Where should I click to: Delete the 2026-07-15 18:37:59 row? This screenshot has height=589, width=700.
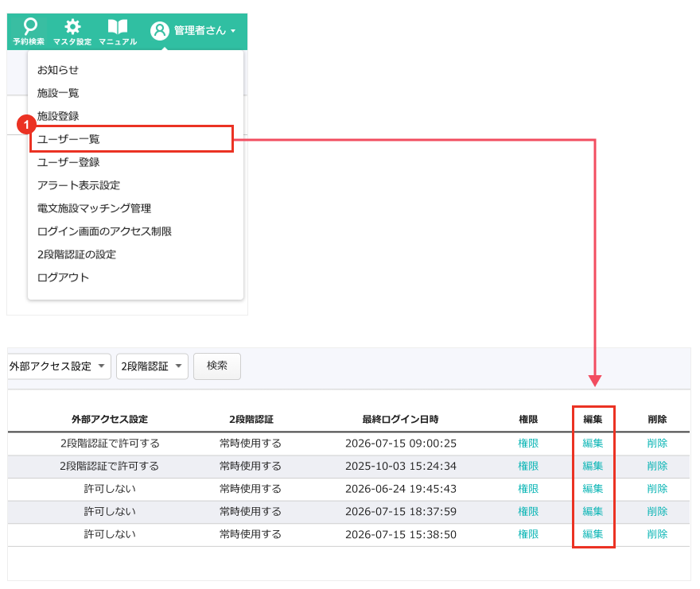click(657, 511)
